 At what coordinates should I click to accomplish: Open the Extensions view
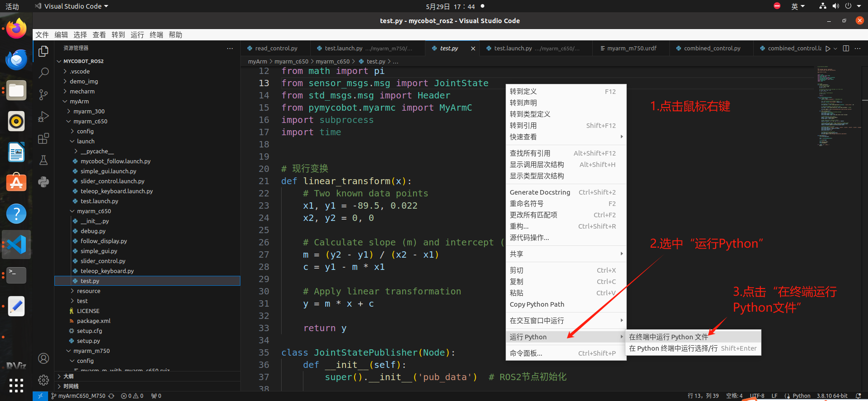(44, 138)
